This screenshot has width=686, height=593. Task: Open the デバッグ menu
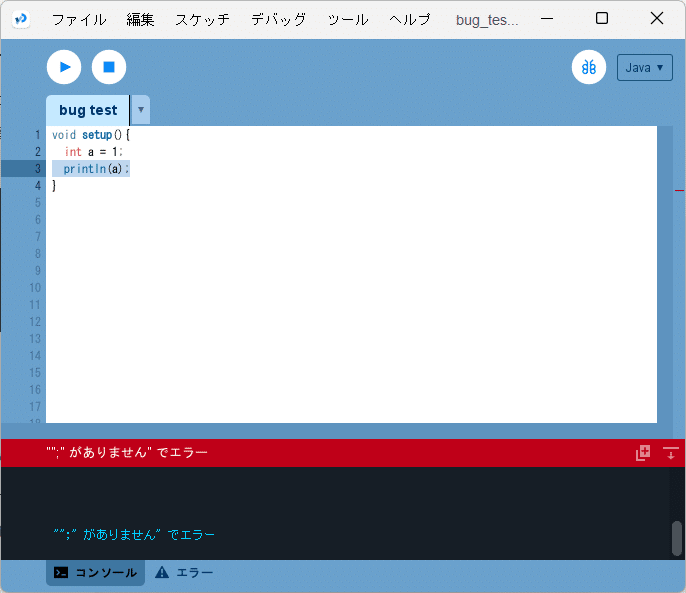pos(279,20)
